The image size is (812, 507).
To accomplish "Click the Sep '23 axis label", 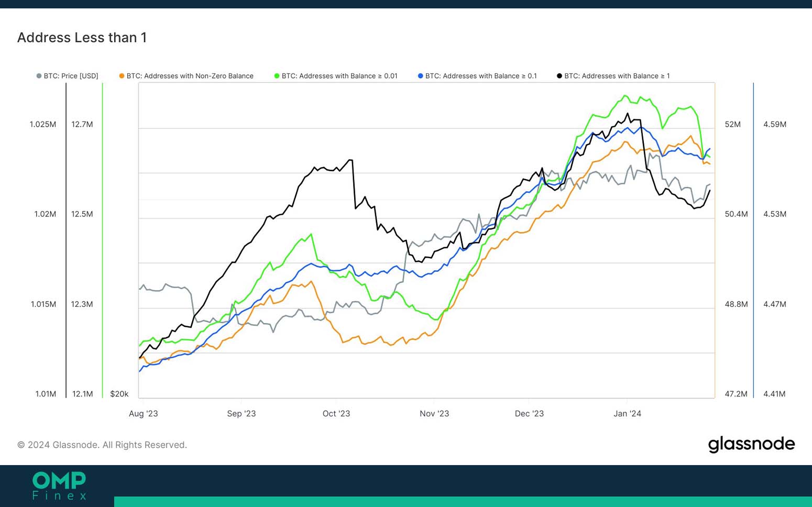I will tap(242, 413).
